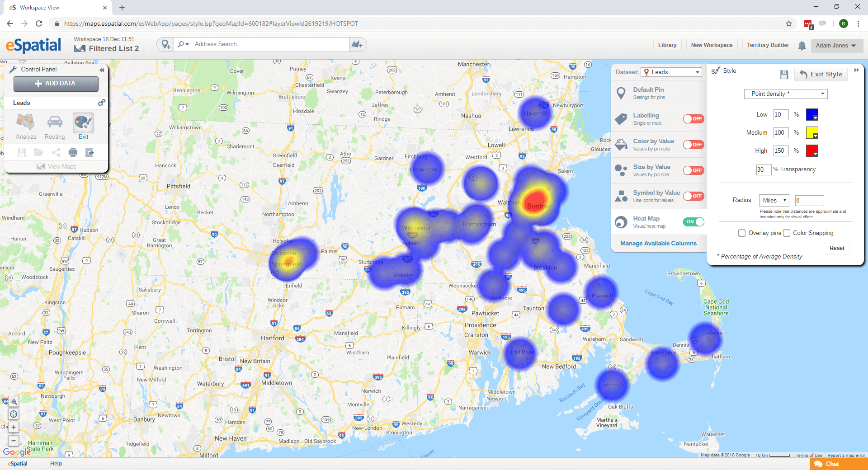868x470 pixels.
Task: Open the Radius Miles unit dropdown
Action: tap(774, 201)
